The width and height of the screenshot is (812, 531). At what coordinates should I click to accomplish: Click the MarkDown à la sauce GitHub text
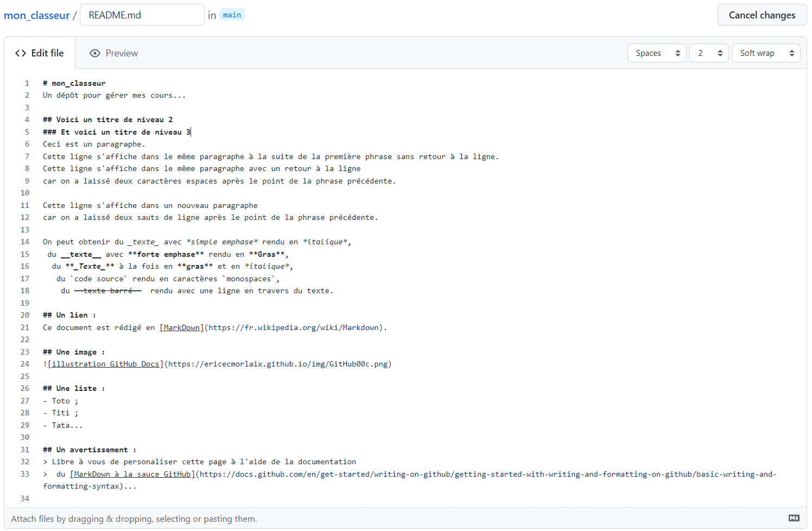pyautogui.click(x=132, y=474)
